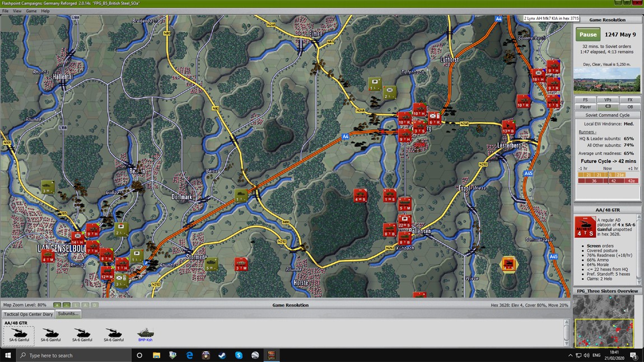Click the unit info panel scrollbar
Screen dimensions: 644x362
click(x=638, y=249)
